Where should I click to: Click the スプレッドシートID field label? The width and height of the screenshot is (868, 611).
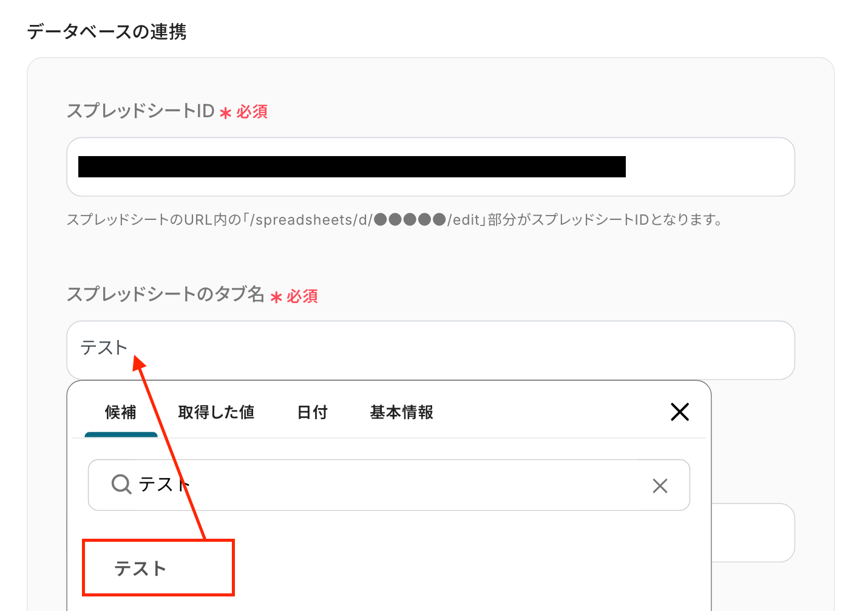140,111
